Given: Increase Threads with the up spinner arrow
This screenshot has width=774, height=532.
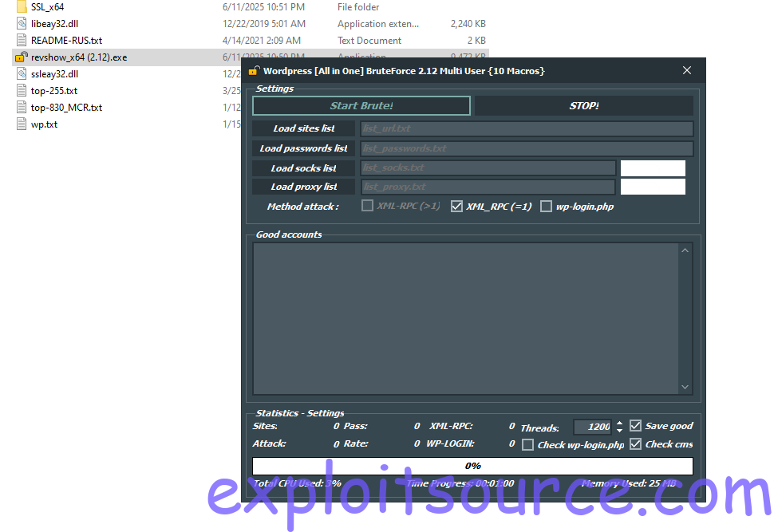Looking at the screenshot, I should [x=619, y=424].
